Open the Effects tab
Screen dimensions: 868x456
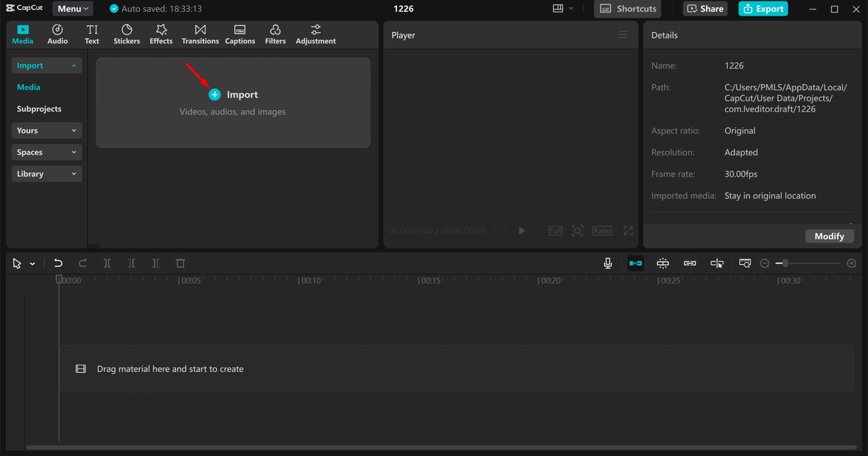(x=161, y=35)
